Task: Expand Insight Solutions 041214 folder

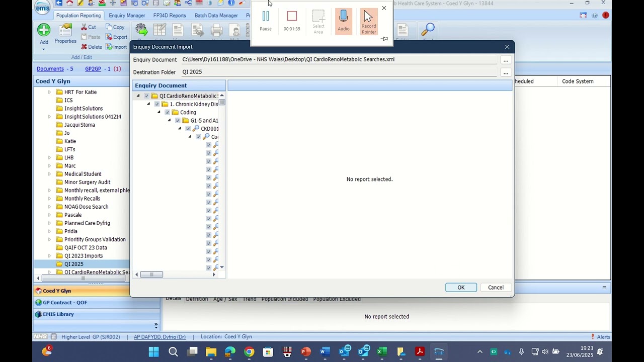Action: 49,117
